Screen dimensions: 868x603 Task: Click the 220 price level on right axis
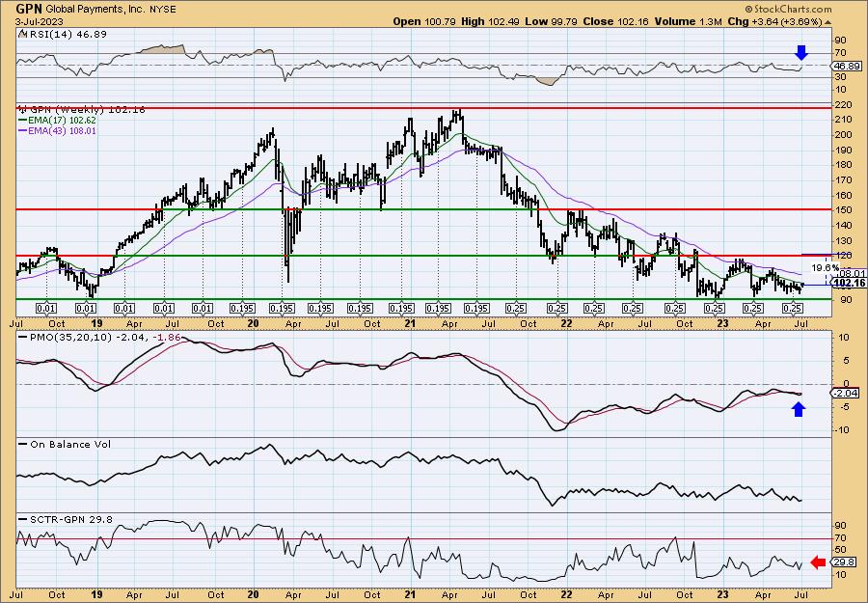coord(844,104)
